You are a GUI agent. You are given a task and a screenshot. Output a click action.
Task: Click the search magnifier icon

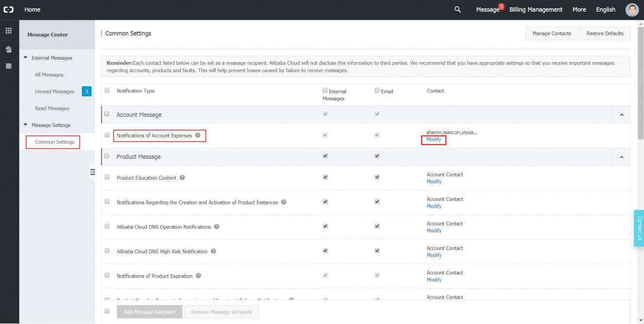point(457,10)
